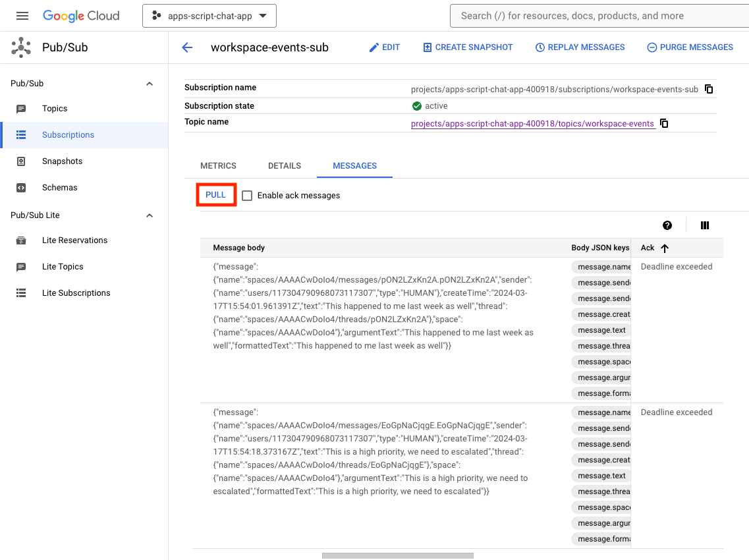Click the Purge Messages button
The height and width of the screenshot is (560, 749).
(690, 47)
